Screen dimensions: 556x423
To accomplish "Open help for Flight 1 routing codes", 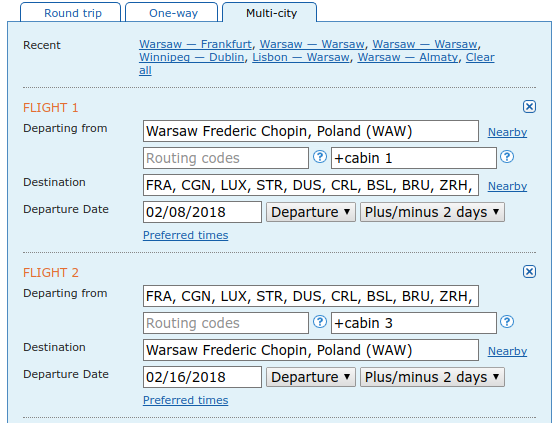I will coord(320,156).
